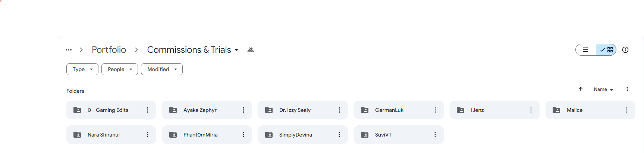Select the PhantOmMiria folder
The width and height of the screenshot is (644, 153).
(x=200, y=135)
